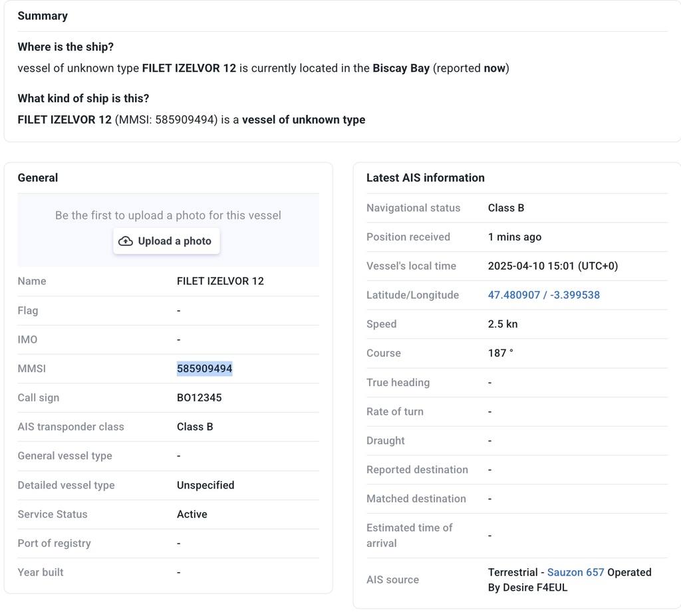Click the Position received value 1 mins ago
The image size is (681, 616).
click(514, 237)
